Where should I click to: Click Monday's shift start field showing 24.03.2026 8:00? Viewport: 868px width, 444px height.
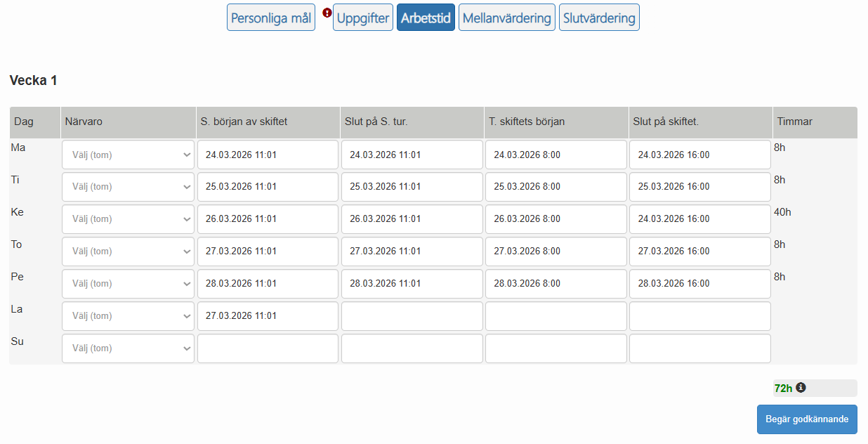pyautogui.click(x=555, y=154)
